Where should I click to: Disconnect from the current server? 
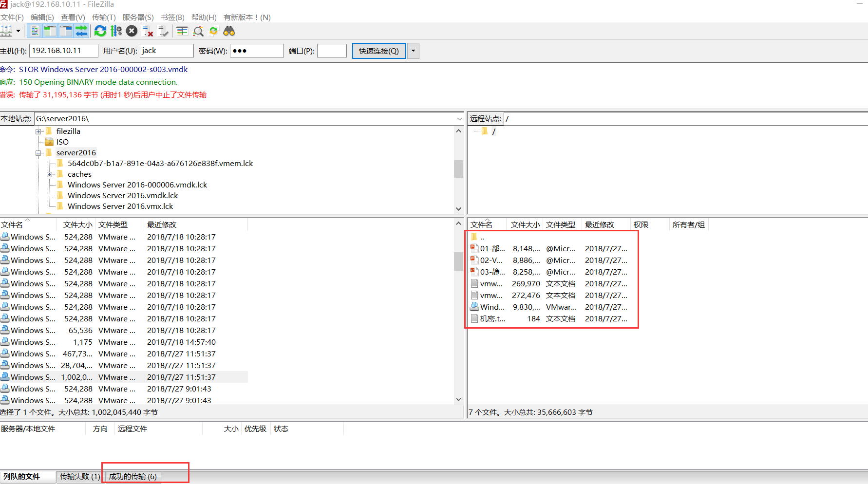148,31
